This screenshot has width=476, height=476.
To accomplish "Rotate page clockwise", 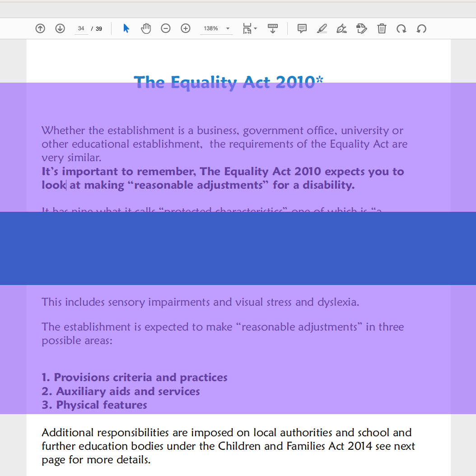I will pos(401,28).
